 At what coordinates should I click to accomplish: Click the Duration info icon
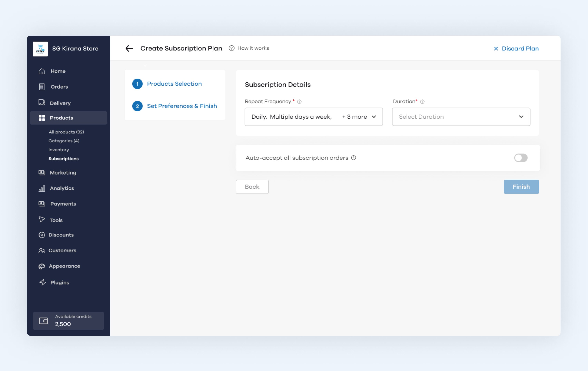coord(422,102)
